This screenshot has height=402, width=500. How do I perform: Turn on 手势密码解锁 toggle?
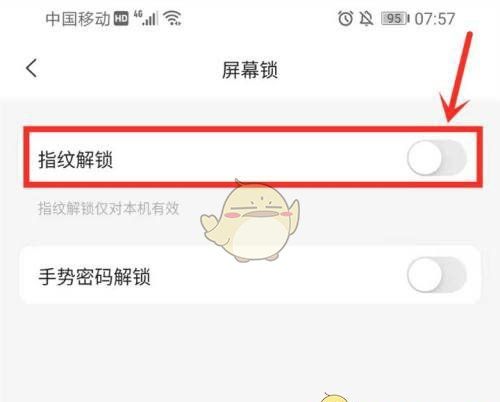point(436,275)
